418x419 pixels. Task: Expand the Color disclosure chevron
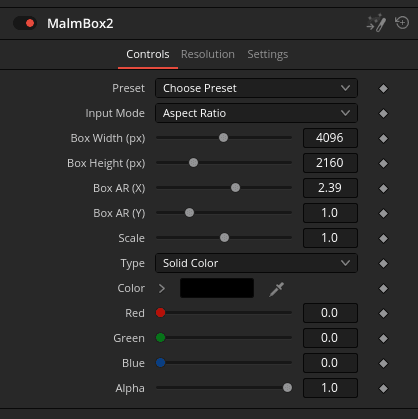[x=162, y=288]
